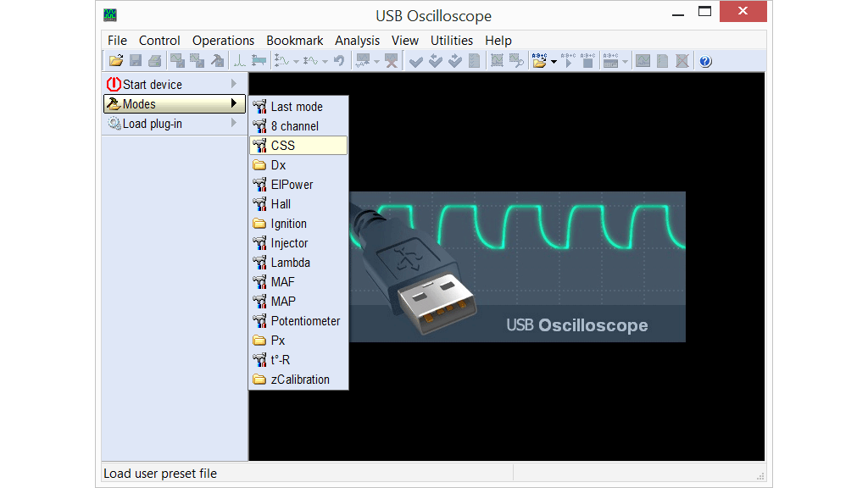Click the USB Oscilloscope splash image

(517, 267)
